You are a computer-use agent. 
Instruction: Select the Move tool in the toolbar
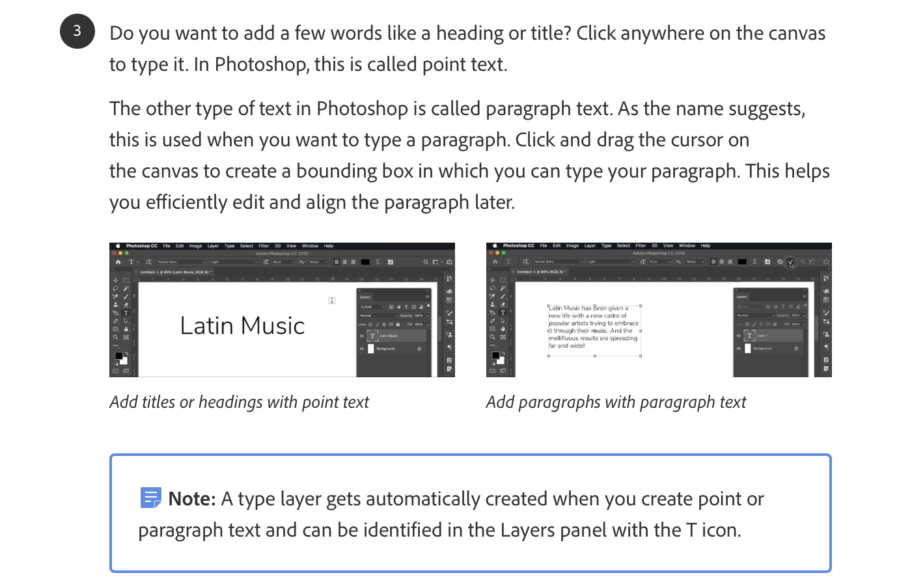(x=115, y=280)
